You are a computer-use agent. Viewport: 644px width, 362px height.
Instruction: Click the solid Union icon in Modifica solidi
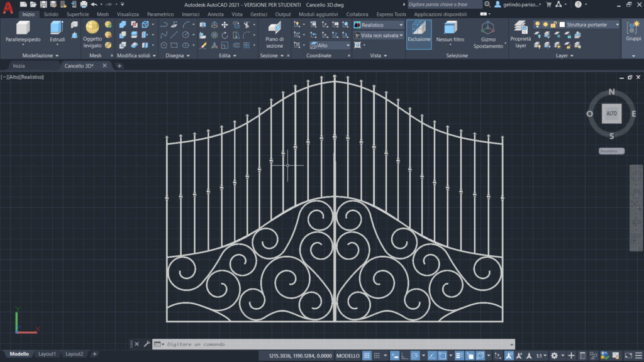click(123, 25)
